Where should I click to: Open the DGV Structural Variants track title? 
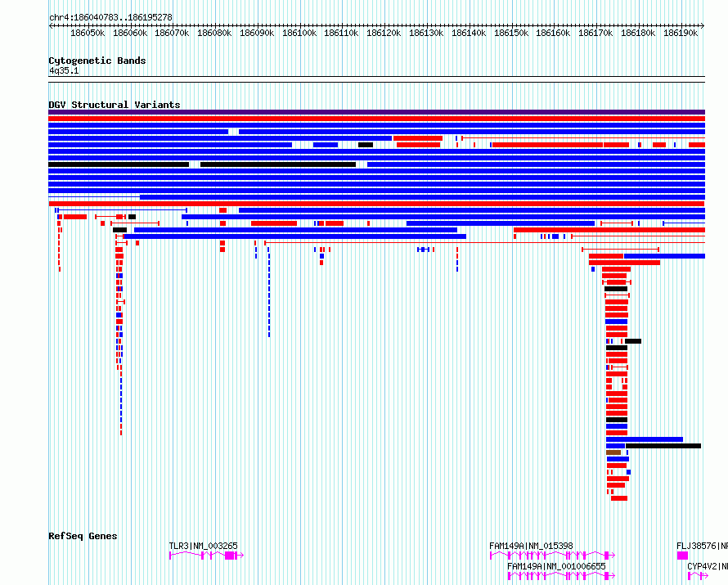pyautogui.click(x=115, y=105)
